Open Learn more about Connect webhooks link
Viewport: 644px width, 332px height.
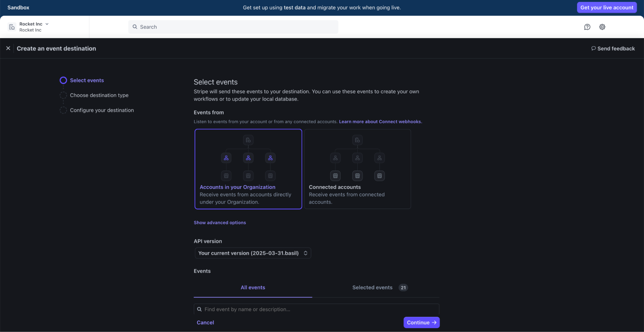point(380,122)
